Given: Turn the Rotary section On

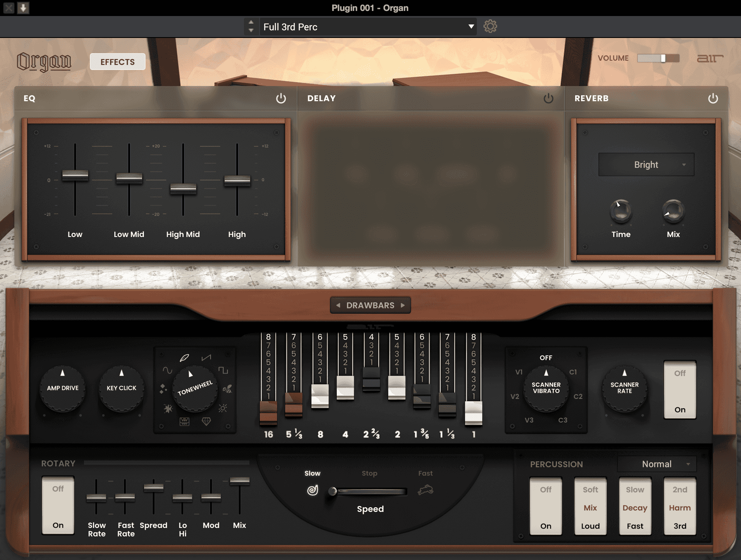Looking at the screenshot, I should pos(57,525).
